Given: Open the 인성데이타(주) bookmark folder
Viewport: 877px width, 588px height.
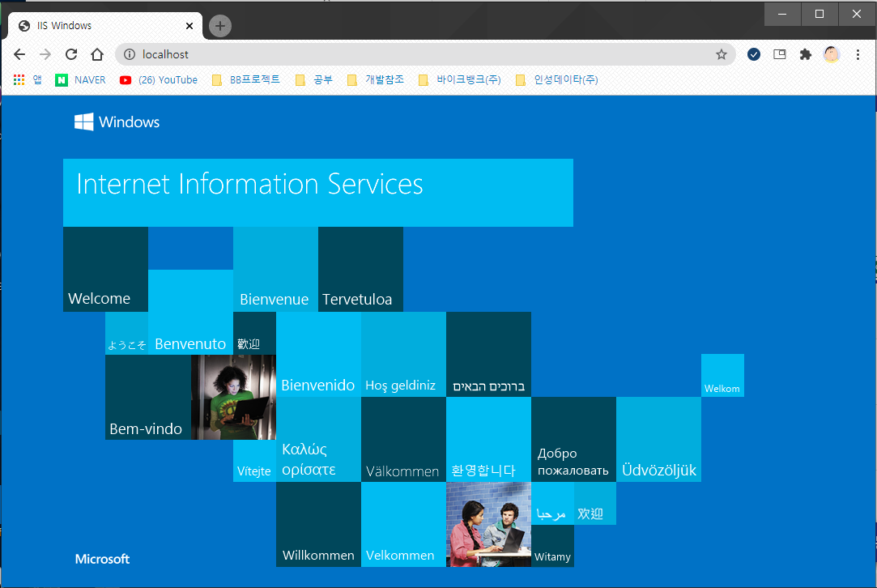Looking at the screenshot, I should tap(557, 80).
